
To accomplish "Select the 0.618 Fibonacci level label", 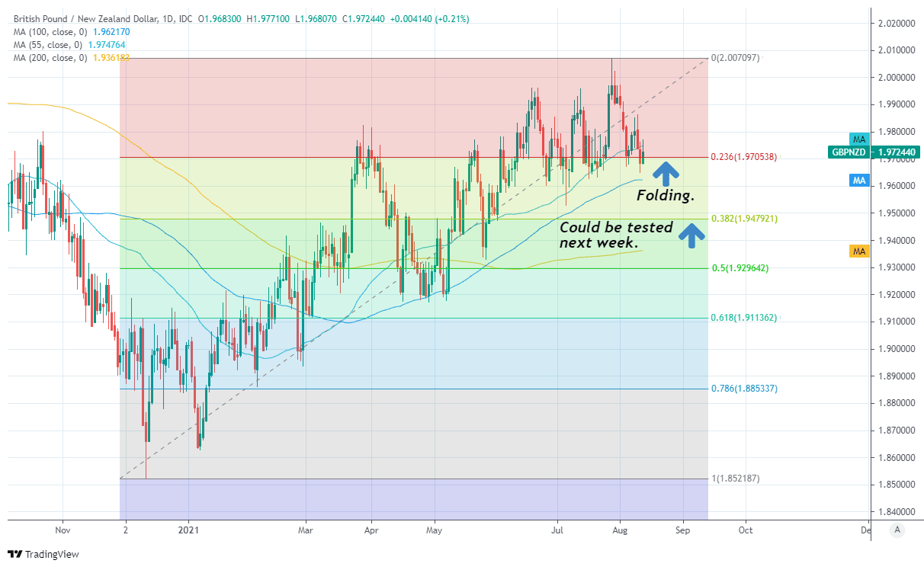I will pyautogui.click(x=743, y=318).
